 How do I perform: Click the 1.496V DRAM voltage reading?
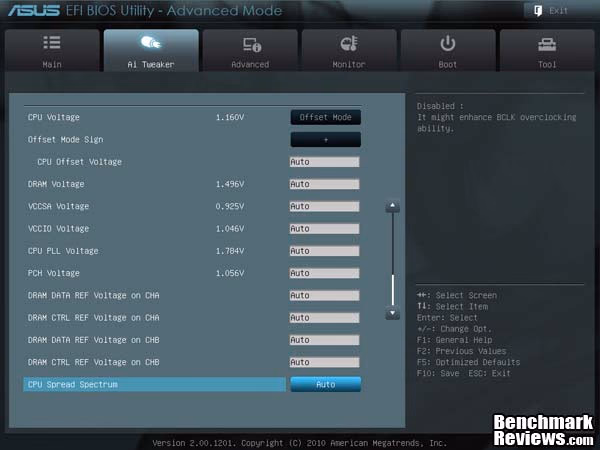(230, 184)
